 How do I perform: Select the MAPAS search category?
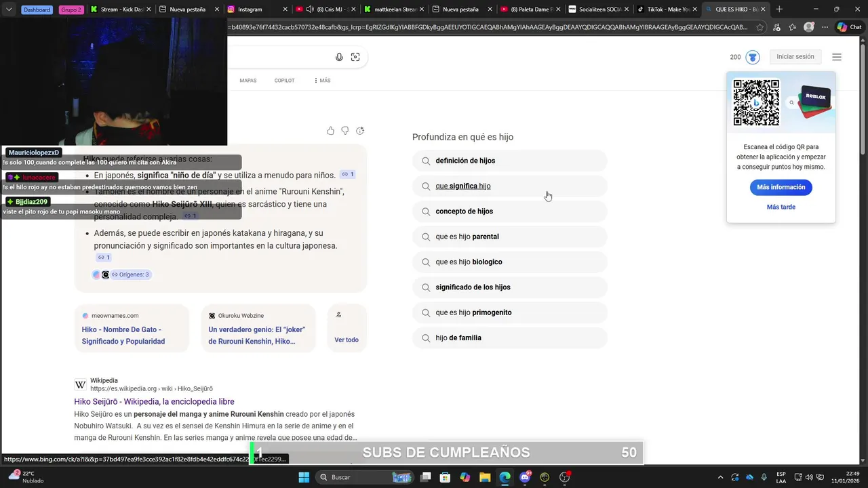point(248,81)
